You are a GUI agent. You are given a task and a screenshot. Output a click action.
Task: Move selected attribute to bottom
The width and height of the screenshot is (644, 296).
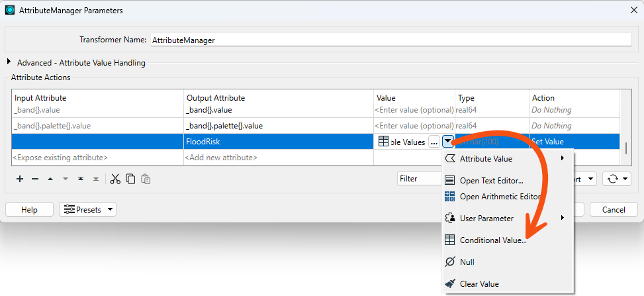(x=96, y=179)
